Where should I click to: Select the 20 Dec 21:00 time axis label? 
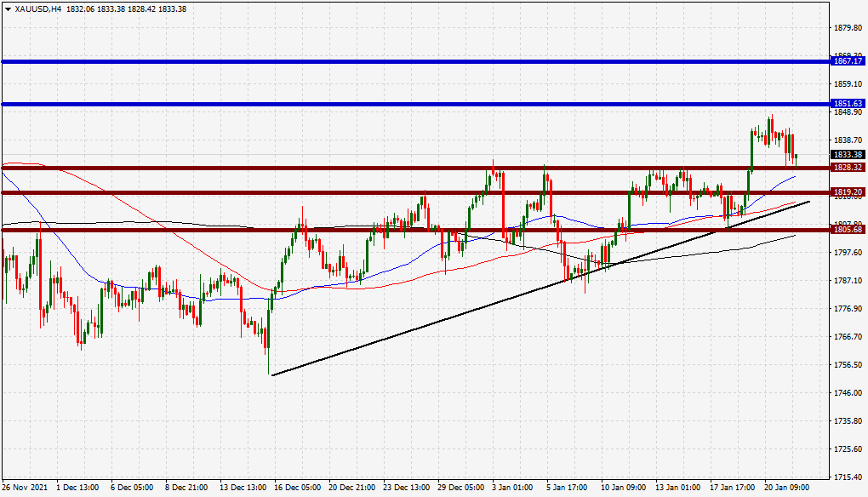[x=352, y=488]
